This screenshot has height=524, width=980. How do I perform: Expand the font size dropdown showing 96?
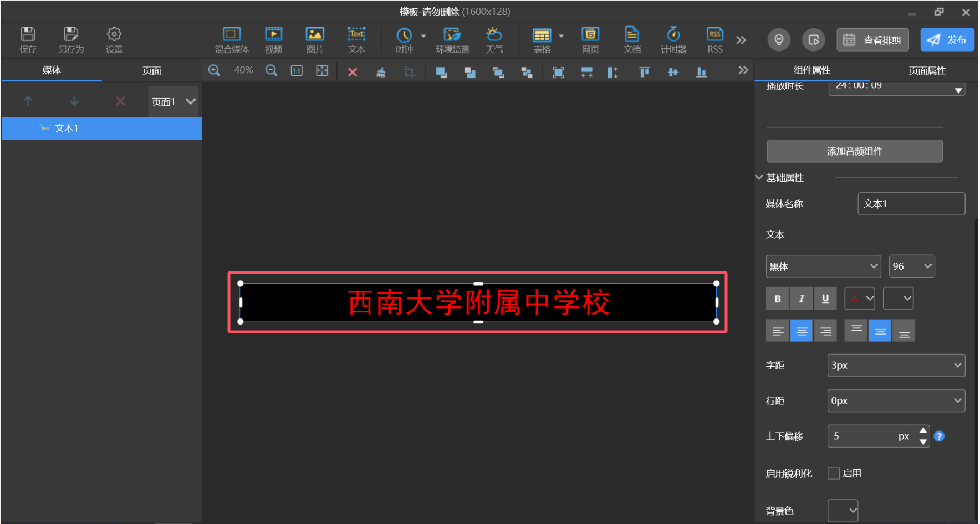[x=912, y=266]
